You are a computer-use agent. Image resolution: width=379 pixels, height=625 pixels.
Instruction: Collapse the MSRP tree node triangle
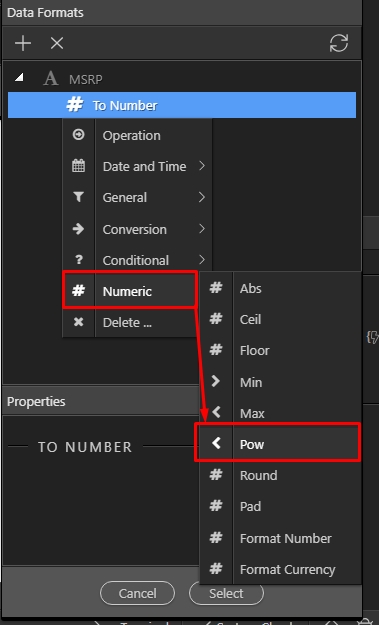[x=19, y=78]
